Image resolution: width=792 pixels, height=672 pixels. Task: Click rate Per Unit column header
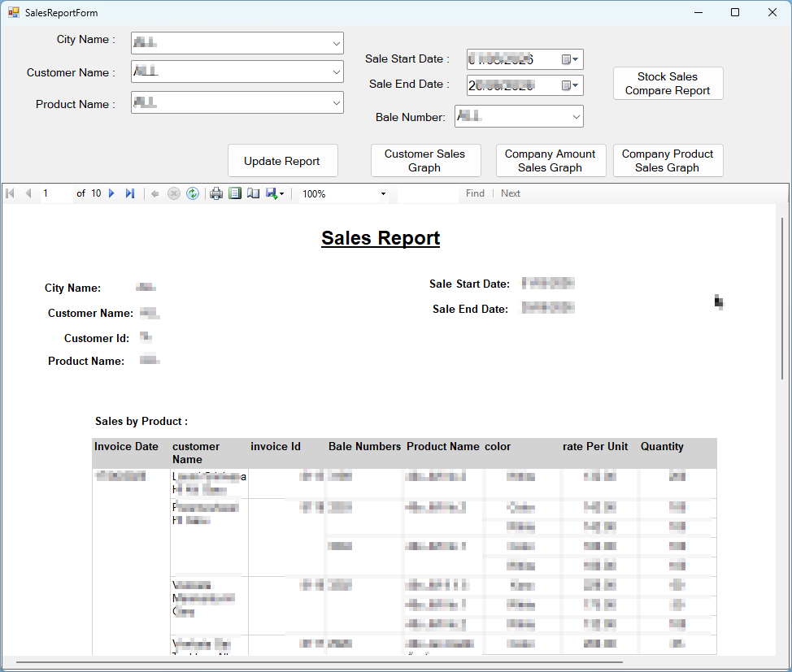[595, 446]
